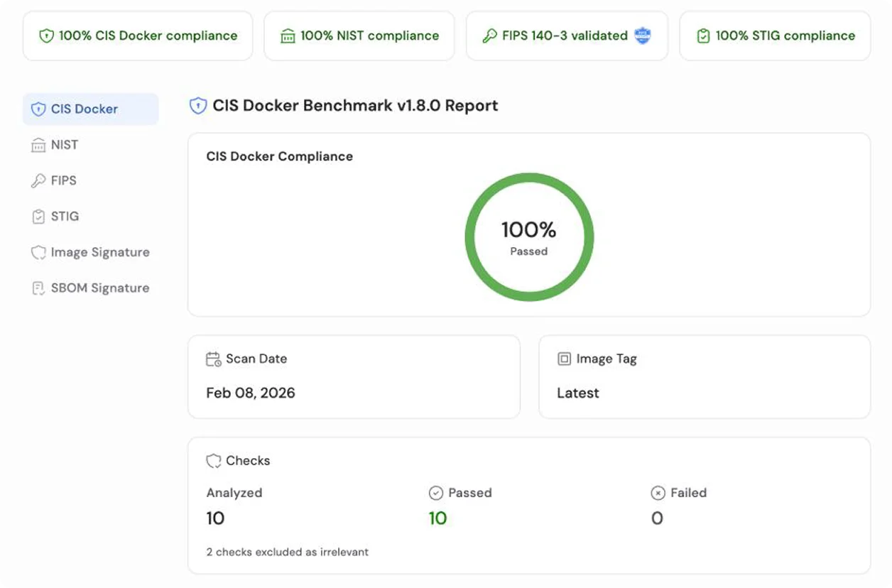Click the calendar icon on the Scan Date card

point(212,359)
